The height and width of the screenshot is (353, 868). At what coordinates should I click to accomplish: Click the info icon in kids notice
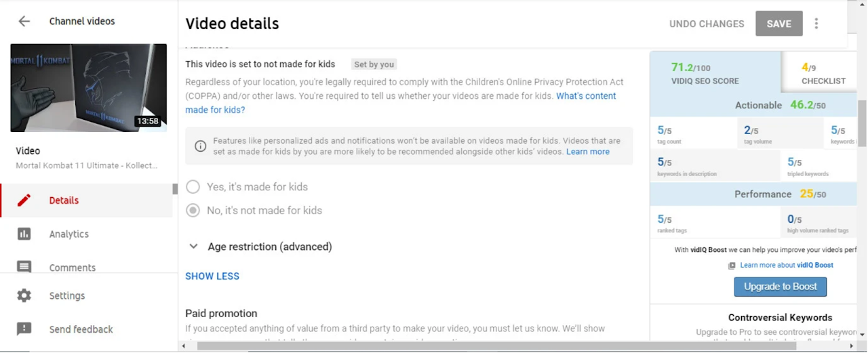(201, 146)
